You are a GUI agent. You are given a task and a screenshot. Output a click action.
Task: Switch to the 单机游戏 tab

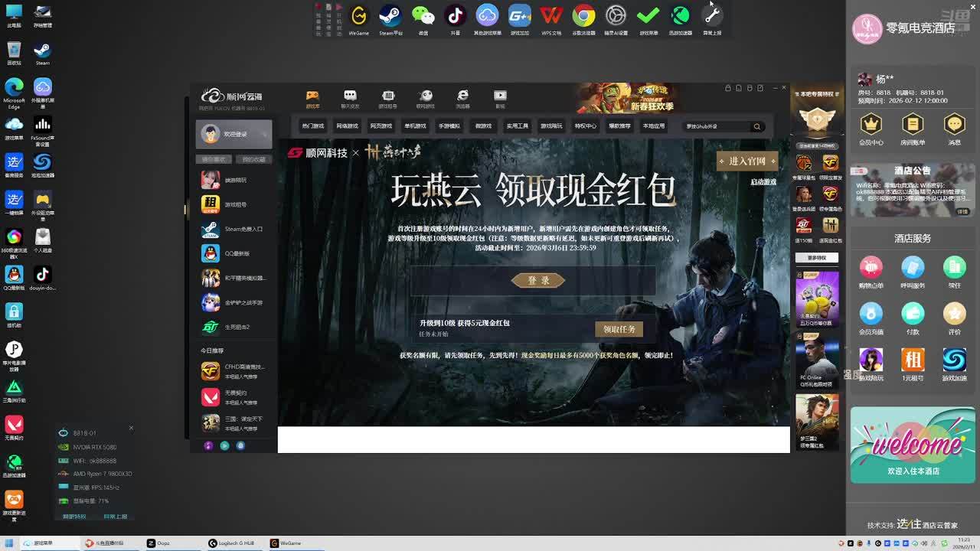[x=415, y=126]
